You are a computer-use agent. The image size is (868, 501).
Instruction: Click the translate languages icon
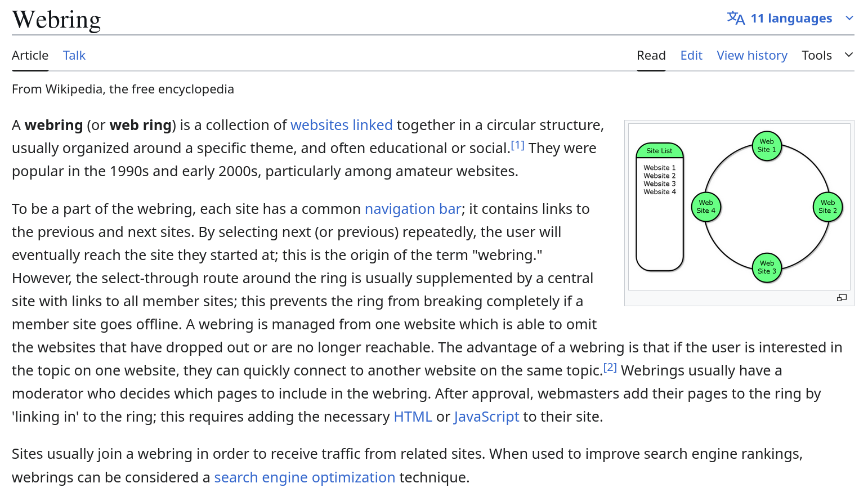pos(736,18)
